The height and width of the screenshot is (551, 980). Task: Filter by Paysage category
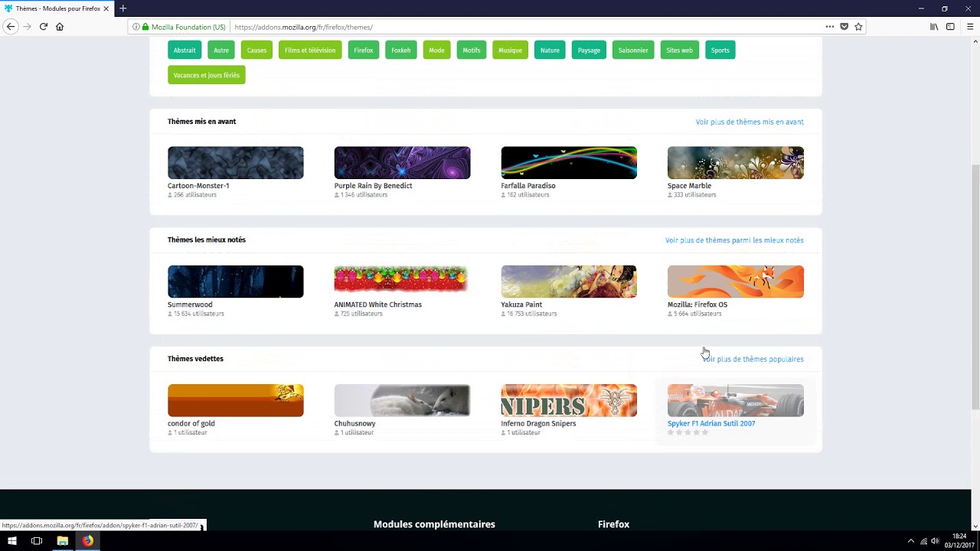click(589, 51)
